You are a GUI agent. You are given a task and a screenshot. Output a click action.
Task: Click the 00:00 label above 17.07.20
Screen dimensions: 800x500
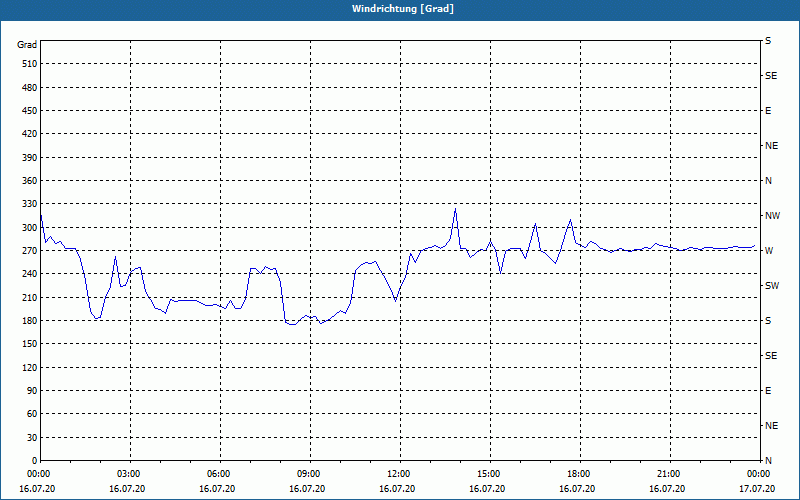[759, 474]
